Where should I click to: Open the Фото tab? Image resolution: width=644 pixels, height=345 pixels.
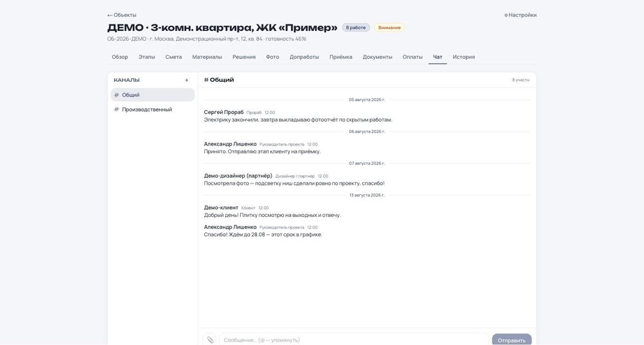point(272,57)
